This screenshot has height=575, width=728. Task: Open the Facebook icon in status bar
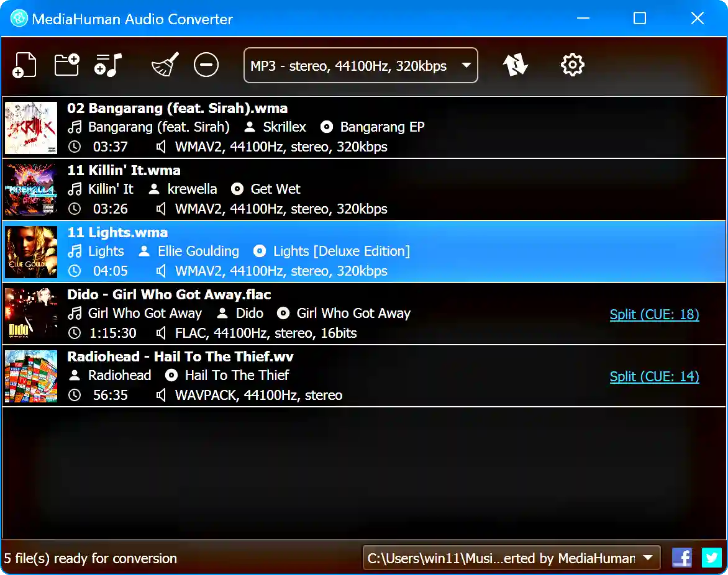682,558
